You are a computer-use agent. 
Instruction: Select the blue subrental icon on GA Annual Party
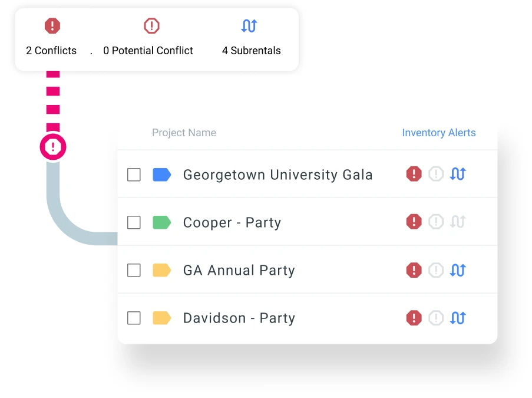[x=458, y=270]
